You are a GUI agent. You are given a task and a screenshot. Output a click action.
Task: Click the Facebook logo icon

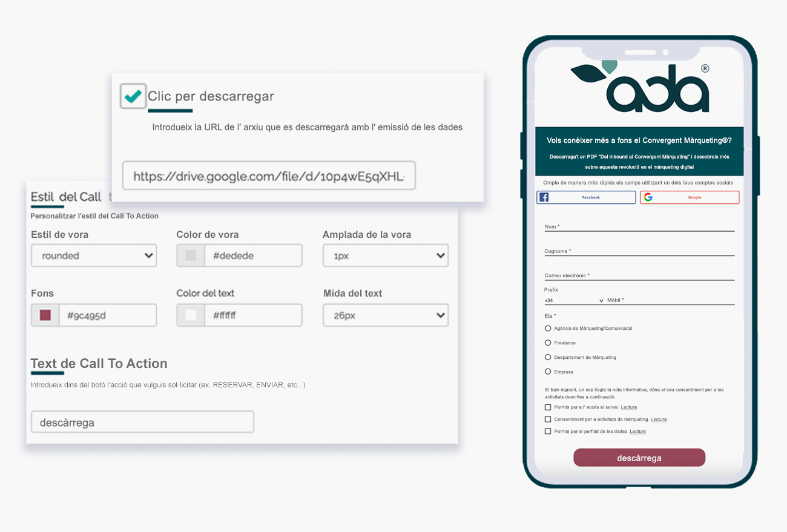pos(544,197)
